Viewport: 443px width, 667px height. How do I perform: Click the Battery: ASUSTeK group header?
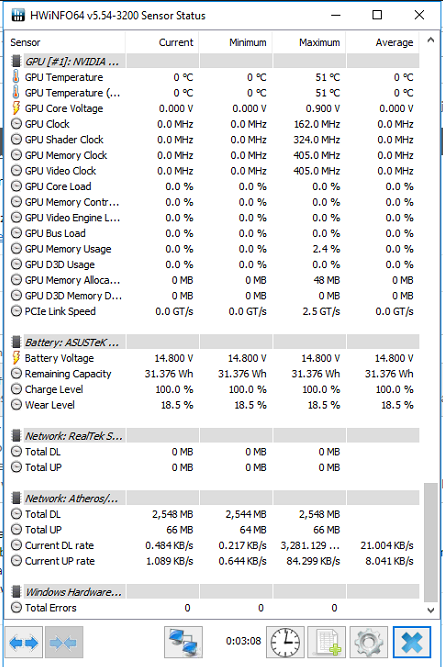tap(72, 342)
